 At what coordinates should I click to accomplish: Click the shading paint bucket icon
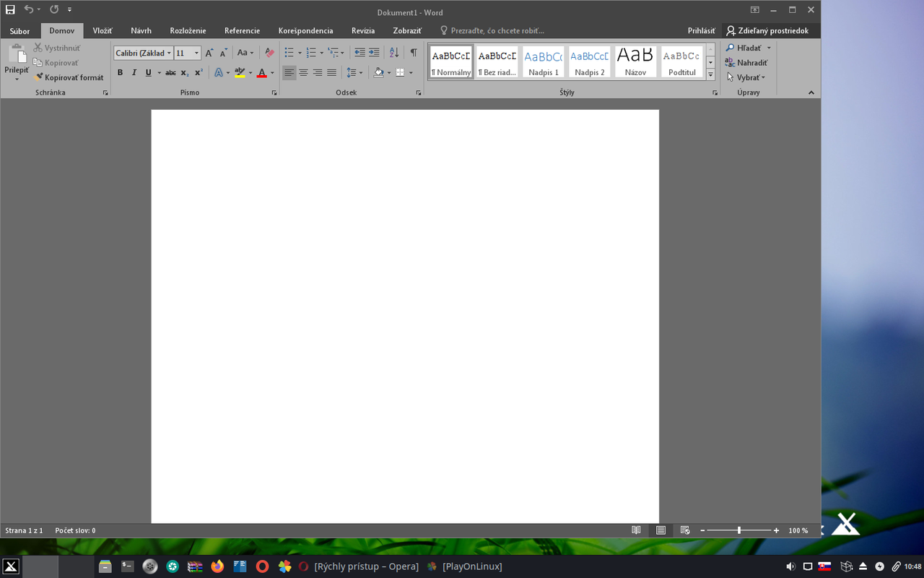coord(379,72)
